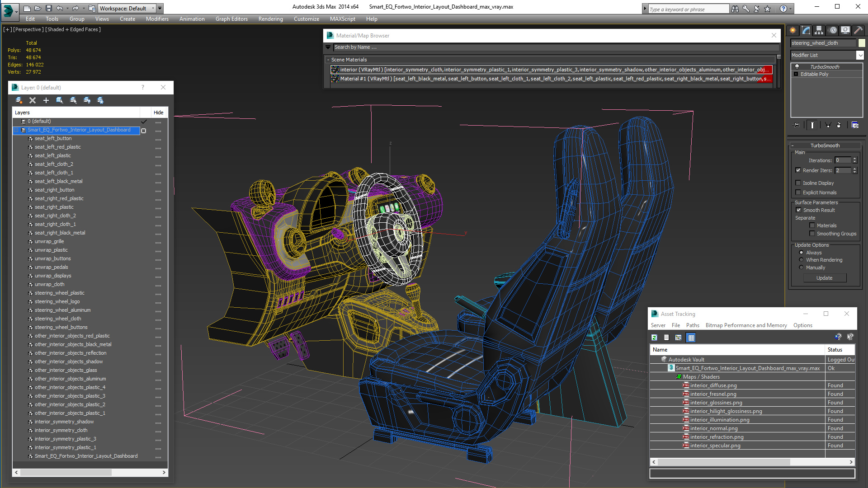Open the Rendering menu
The height and width of the screenshot is (488, 868).
[270, 19]
